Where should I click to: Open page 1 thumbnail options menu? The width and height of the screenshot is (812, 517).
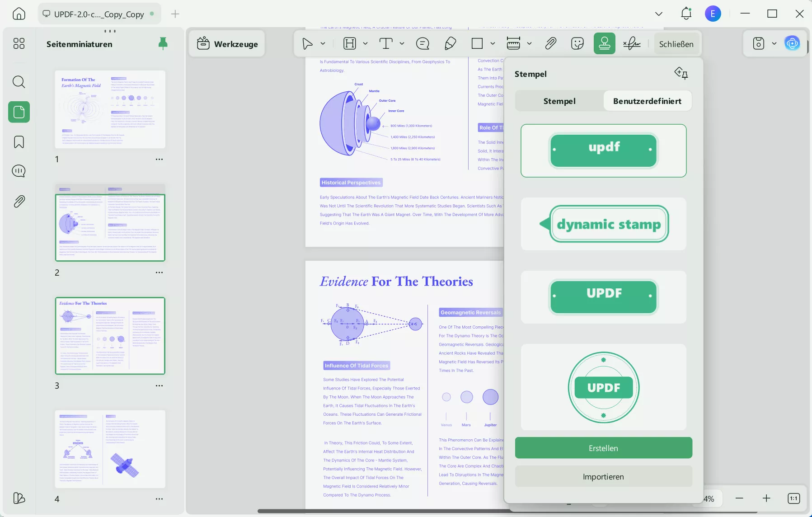pyautogui.click(x=159, y=159)
